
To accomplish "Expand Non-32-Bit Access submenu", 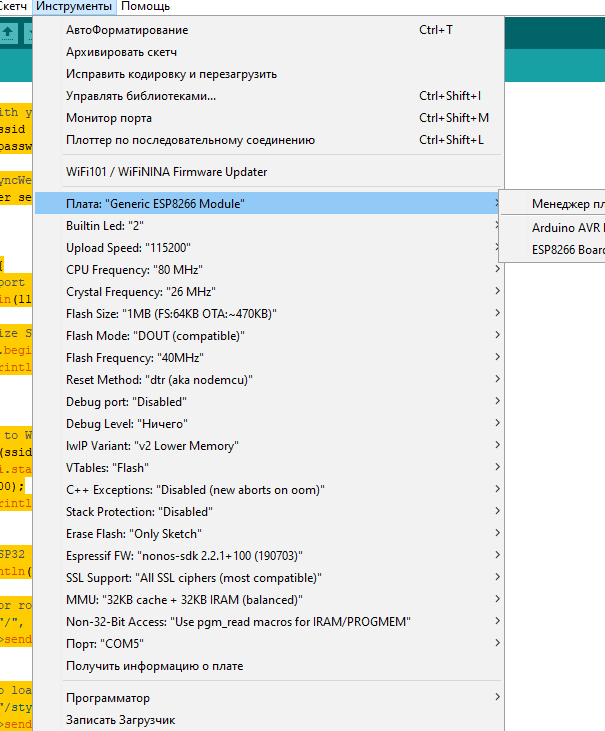I will (x=269, y=621).
